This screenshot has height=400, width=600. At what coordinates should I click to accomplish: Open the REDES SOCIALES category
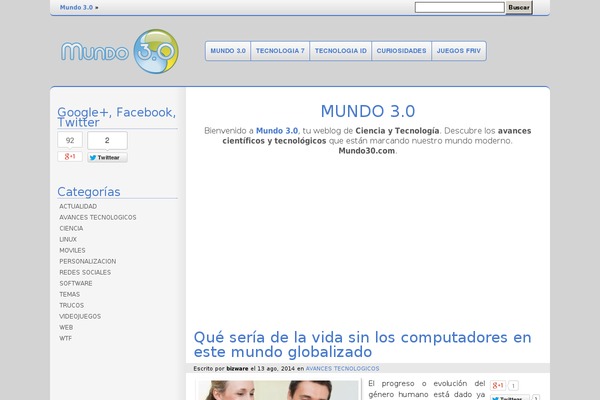point(85,273)
